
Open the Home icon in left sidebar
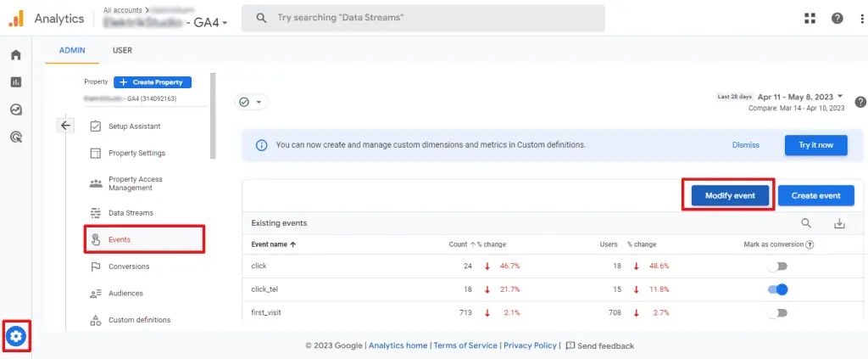click(15, 55)
